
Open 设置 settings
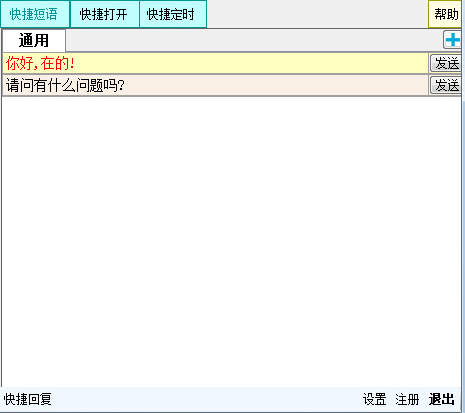point(374,399)
